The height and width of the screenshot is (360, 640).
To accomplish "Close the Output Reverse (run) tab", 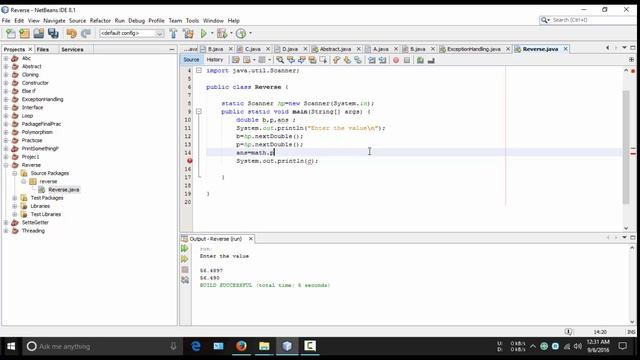I will pyautogui.click(x=251, y=239).
